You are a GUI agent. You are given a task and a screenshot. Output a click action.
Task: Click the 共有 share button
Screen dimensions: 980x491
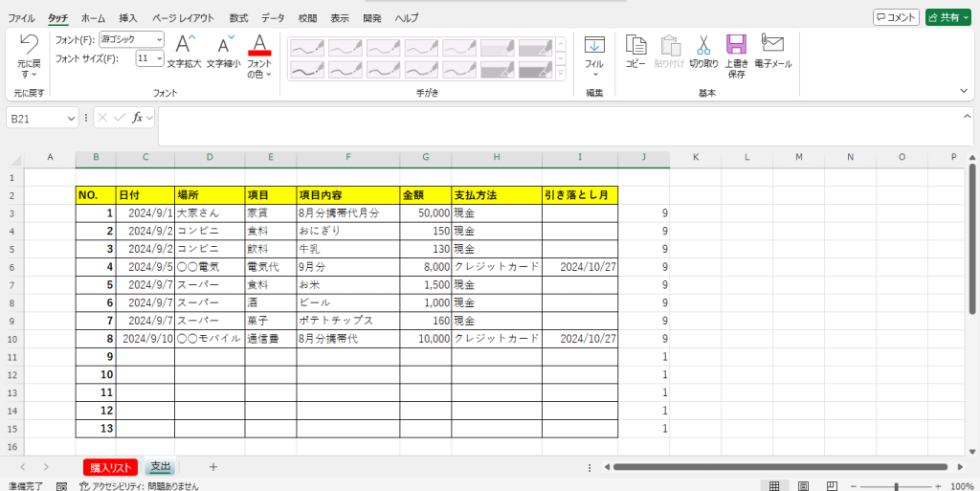point(947,17)
